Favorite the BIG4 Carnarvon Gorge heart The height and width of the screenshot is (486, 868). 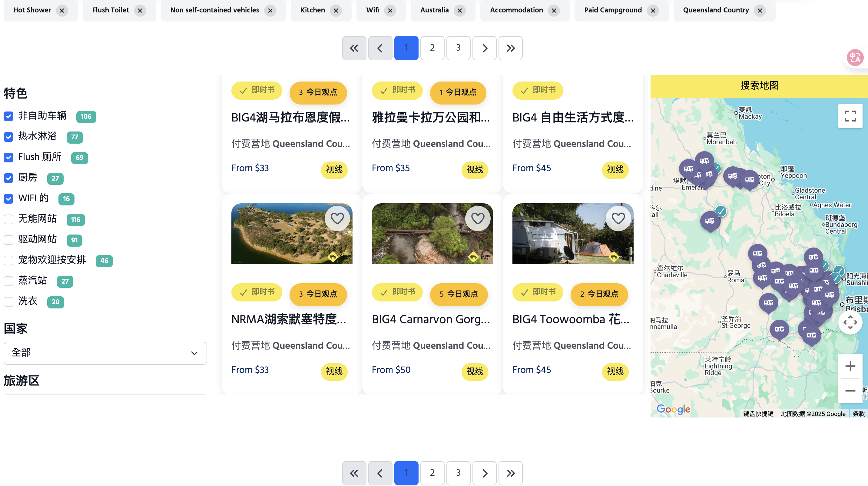pos(478,218)
